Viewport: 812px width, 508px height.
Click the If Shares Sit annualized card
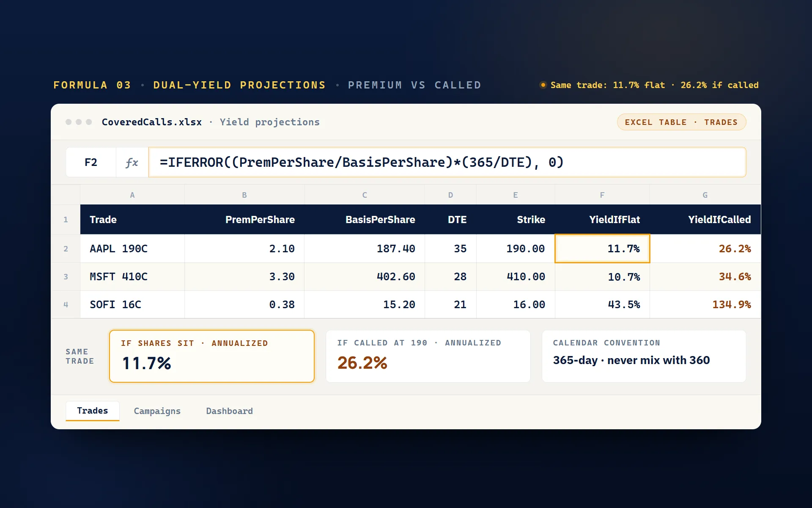click(212, 356)
